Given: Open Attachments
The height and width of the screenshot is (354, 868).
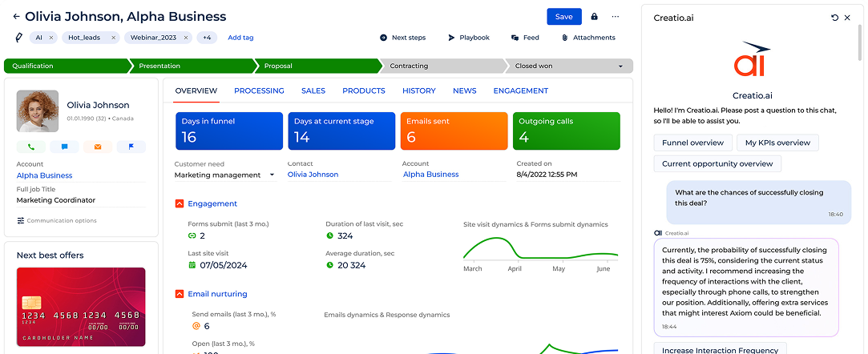Looking at the screenshot, I should (x=588, y=38).
